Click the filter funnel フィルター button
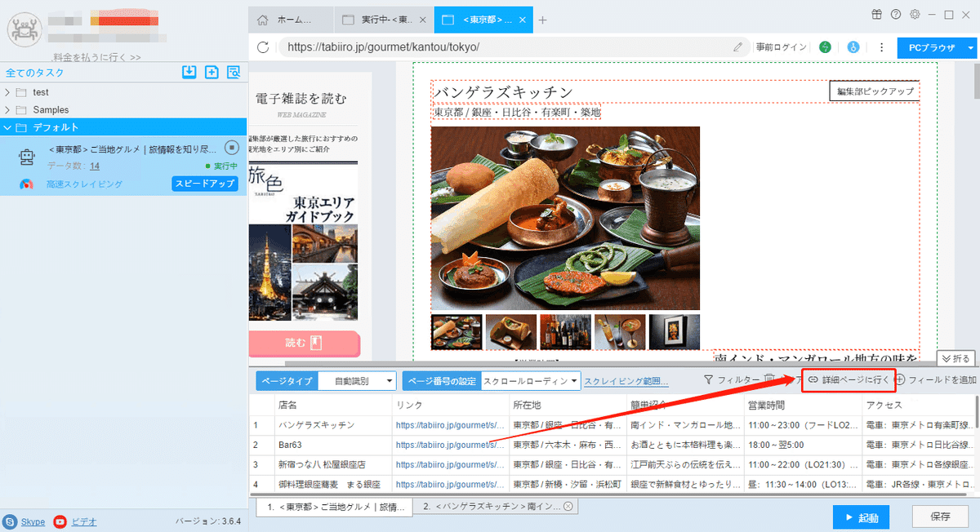The width and height of the screenshot is (980, 532). tap(732, 380)
